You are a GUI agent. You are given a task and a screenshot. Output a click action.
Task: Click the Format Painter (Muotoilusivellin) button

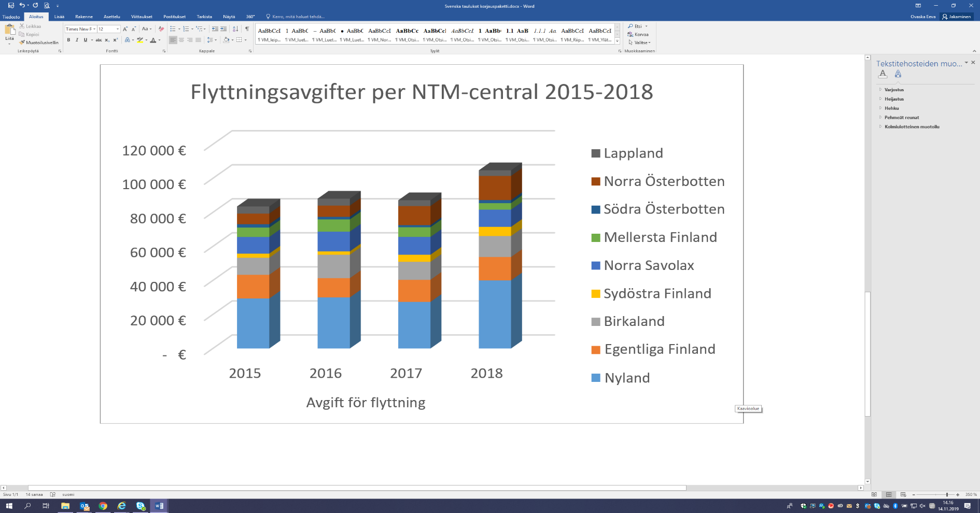tap(39, 42)
